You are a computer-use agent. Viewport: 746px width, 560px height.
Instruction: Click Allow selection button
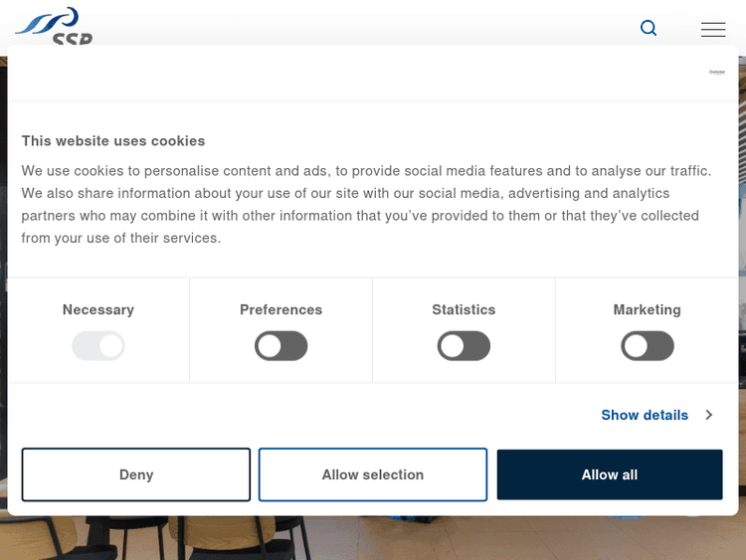click(x=373, y=474)
